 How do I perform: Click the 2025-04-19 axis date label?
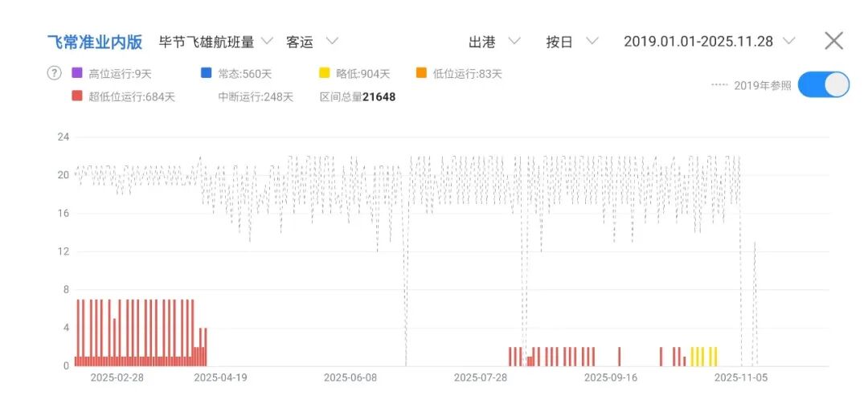tap(219, 378)
